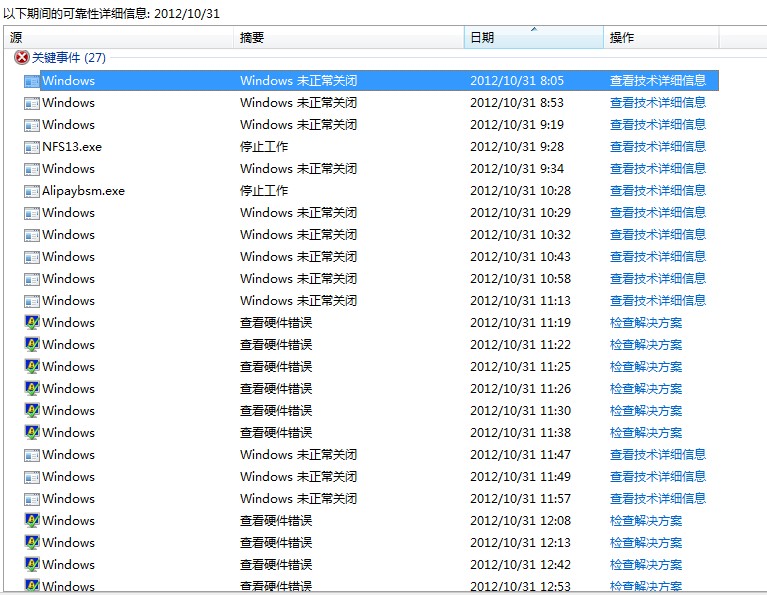Click the icon for the 8:05 Windows event
Screen dimensions: 767x595
coord(32,81)
